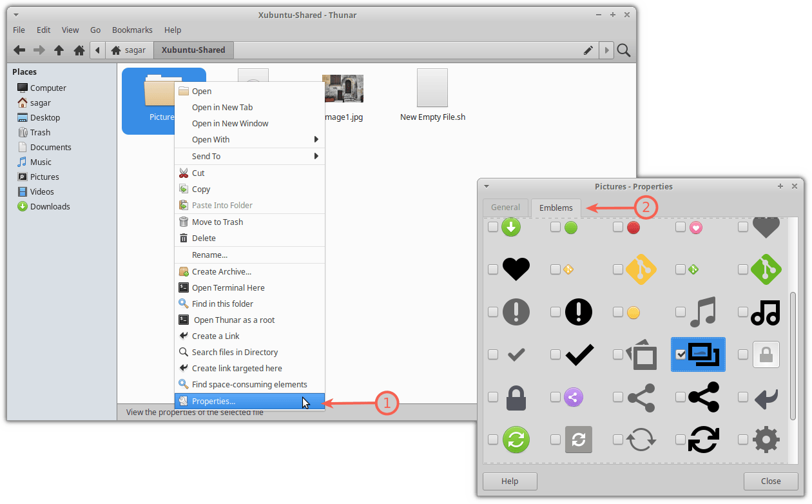Click the Back arrow in the toolbar
The image size is (812, 504).
point(19,50)
